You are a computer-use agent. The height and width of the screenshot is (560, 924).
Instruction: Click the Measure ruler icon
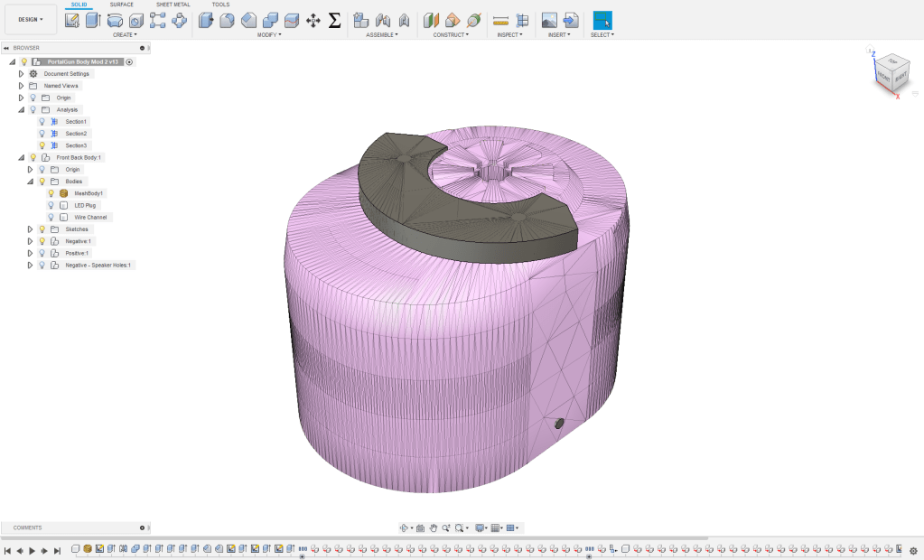tap(500, 20)
